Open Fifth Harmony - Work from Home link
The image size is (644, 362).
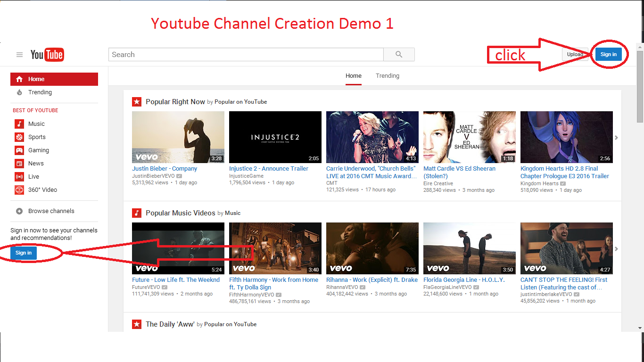coord(273,284)
